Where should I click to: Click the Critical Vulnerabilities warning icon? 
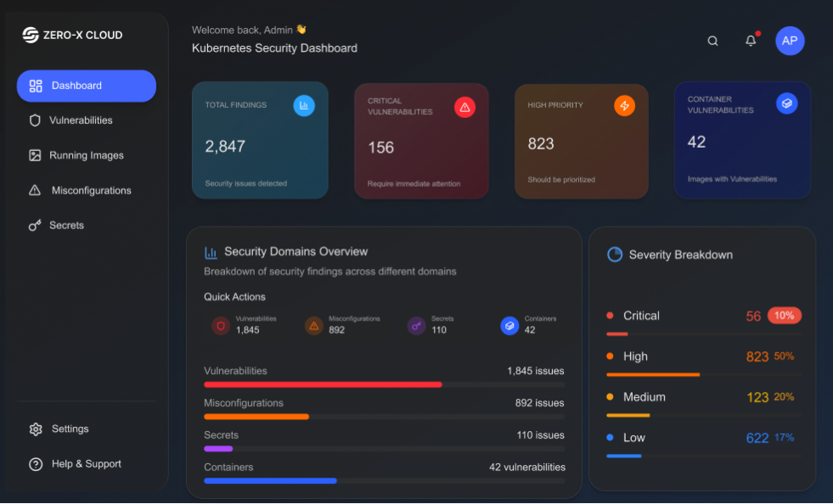tap(464, 107)
